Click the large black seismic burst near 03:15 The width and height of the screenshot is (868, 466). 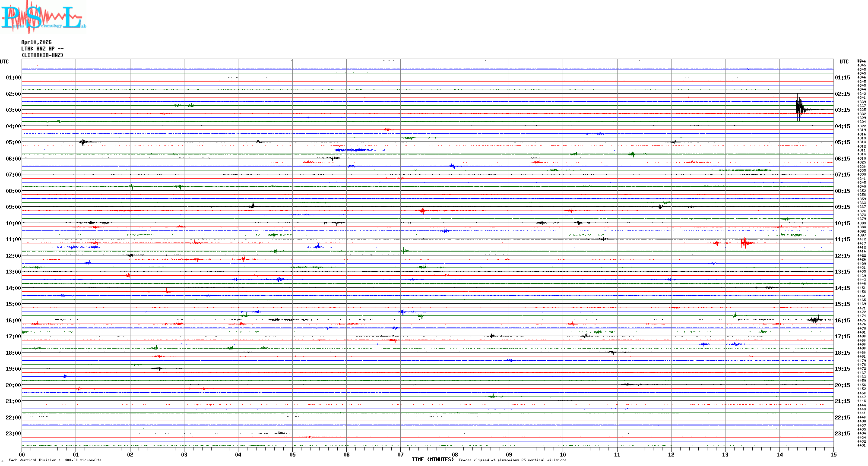(x=799, y=109)
